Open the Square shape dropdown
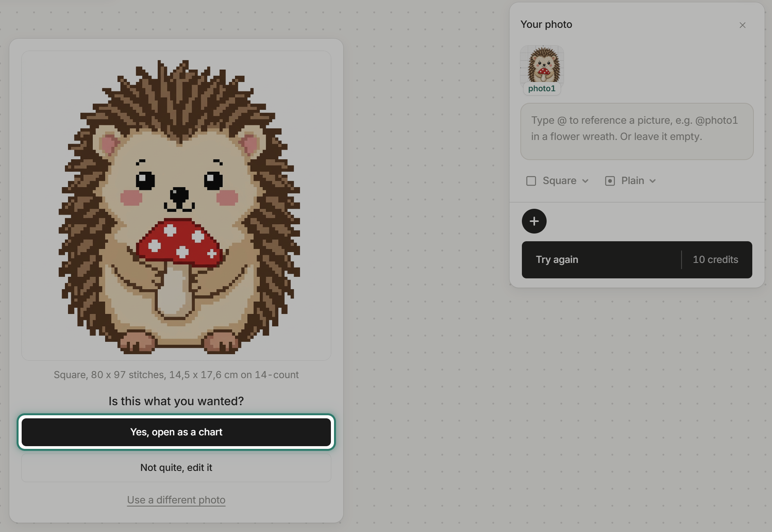This screenshot has width=772, height=532. pyautogui.click(x=557, y=181)
